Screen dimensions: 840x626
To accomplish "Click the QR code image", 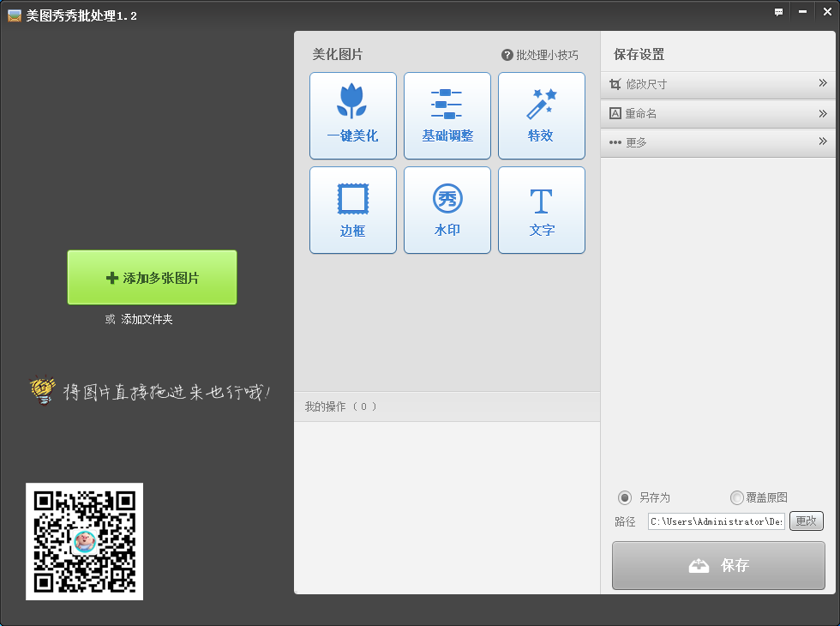I will tap(85, 542).
